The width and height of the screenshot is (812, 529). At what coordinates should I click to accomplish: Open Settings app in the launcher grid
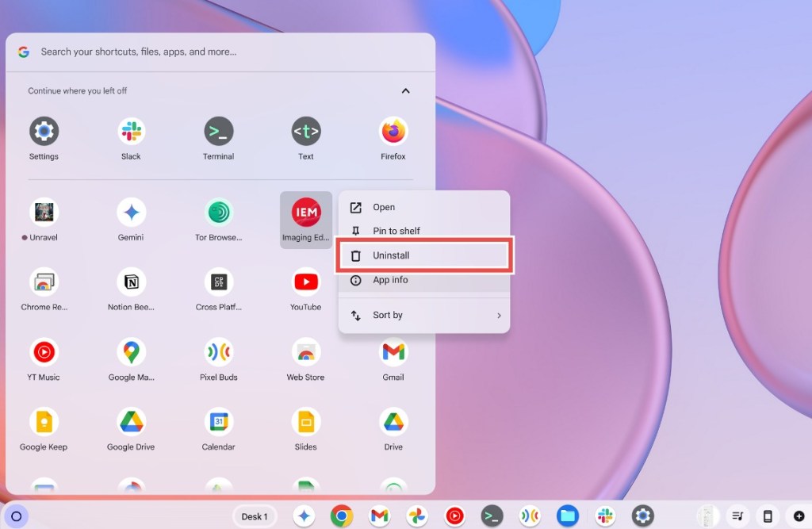click(x=44, y=138)
